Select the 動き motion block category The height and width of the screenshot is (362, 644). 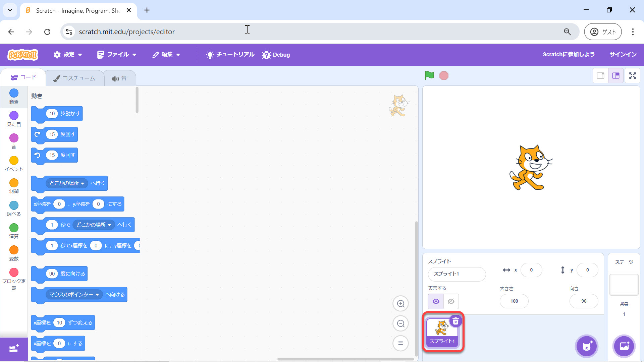[14, 97]
